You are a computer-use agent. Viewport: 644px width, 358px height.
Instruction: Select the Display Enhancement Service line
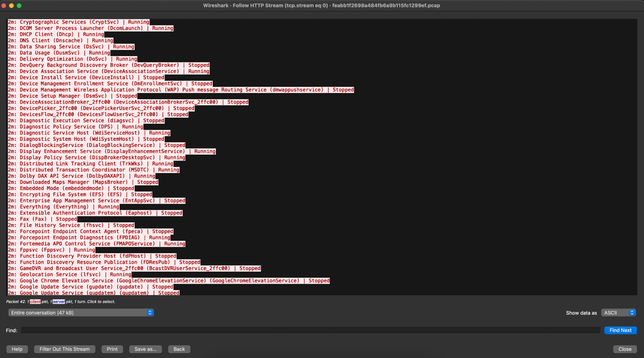pos(112,151)
